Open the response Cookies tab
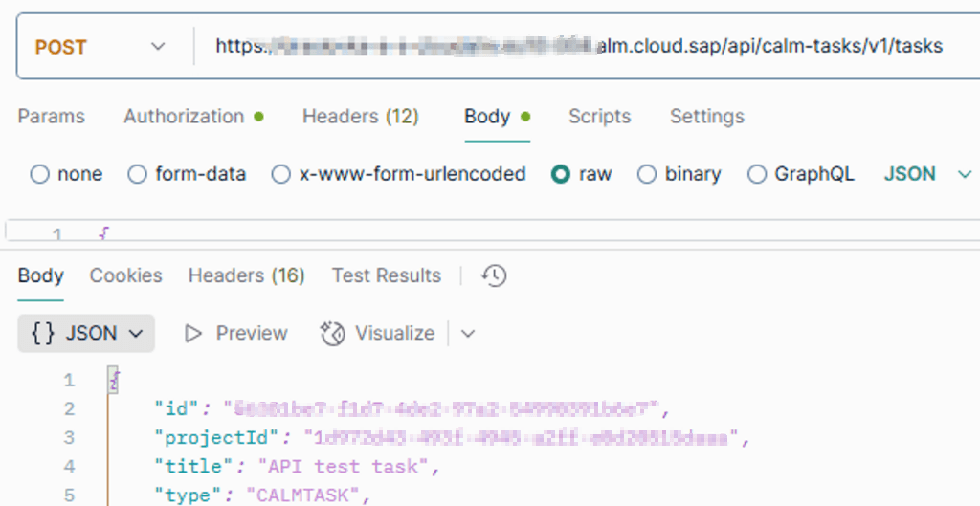The width and height of the screenshot is (980, 506). pyautogui.click(x=125, y=275)
